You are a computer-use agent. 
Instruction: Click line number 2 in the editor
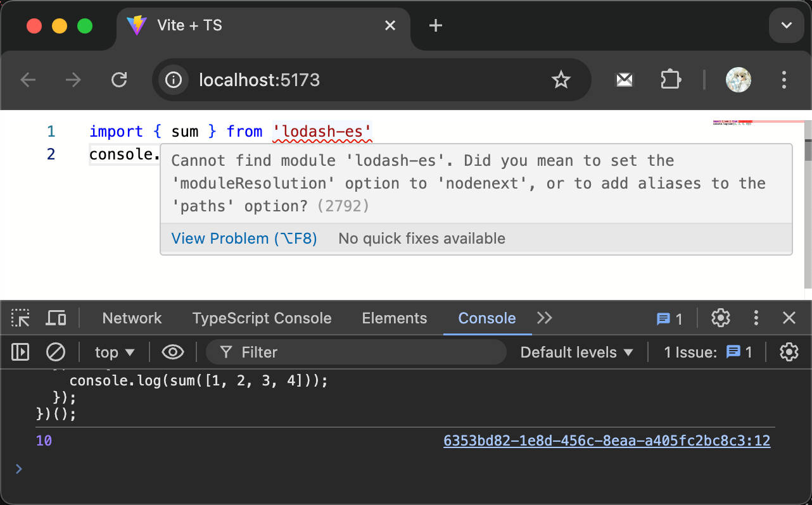[x=51, y=154]
